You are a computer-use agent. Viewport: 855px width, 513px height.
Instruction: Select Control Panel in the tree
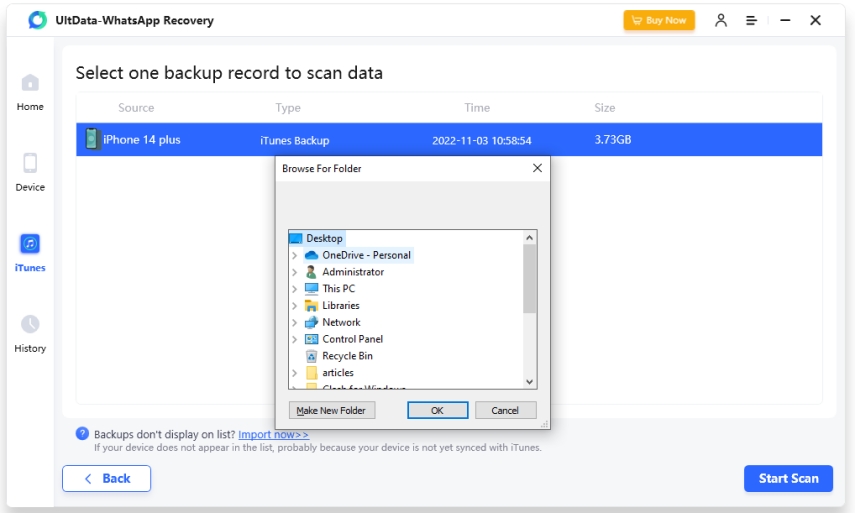pos(352,339)
